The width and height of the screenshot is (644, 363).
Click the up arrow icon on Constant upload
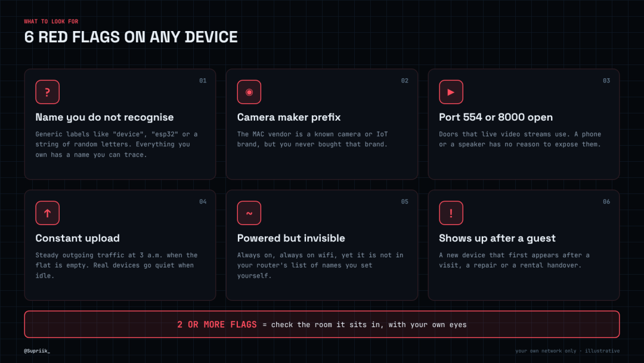47,213
